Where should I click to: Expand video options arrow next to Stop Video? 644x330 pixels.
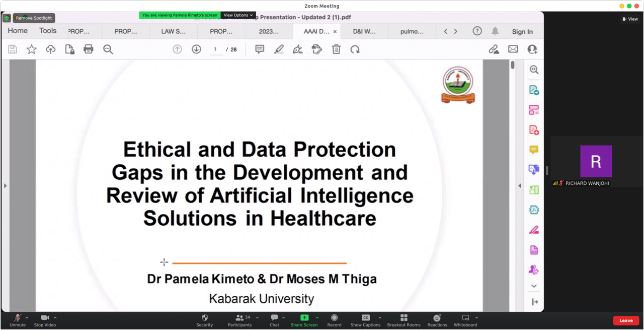click(x=55, y=318)
